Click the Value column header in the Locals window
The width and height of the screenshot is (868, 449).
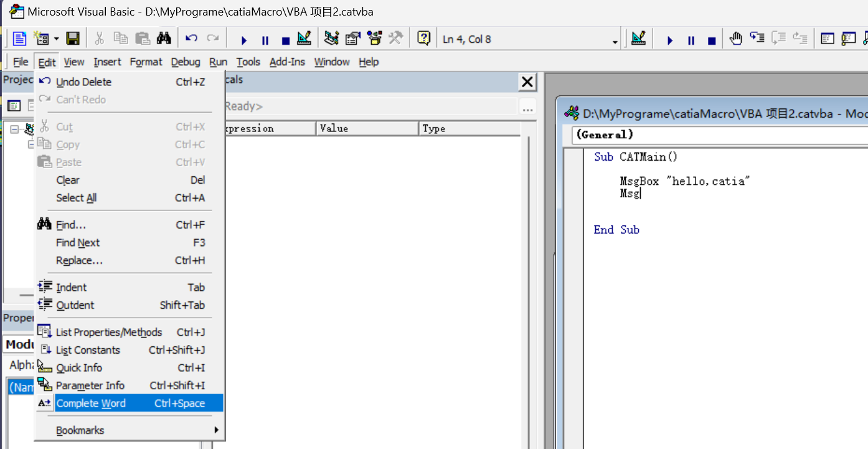point(367,128)
